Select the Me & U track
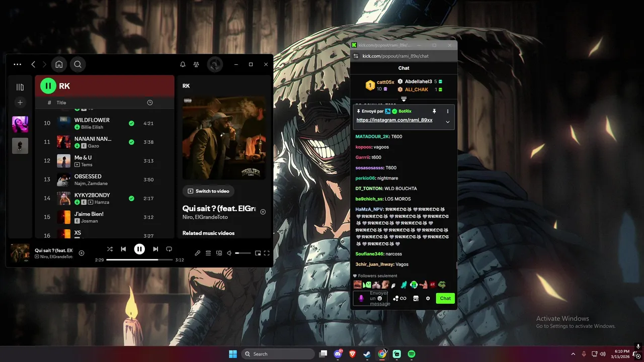Screen dimensions: 644x362 [105, 161]
